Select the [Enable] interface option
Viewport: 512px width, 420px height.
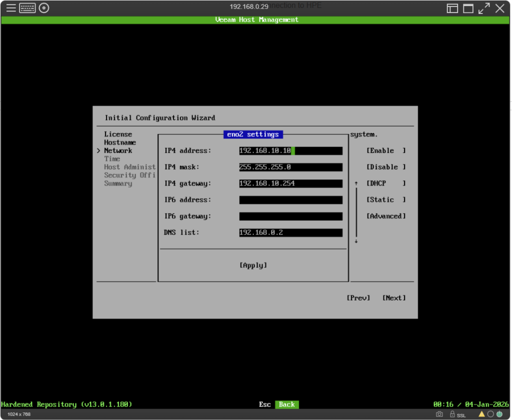click(x=386, y=150)
